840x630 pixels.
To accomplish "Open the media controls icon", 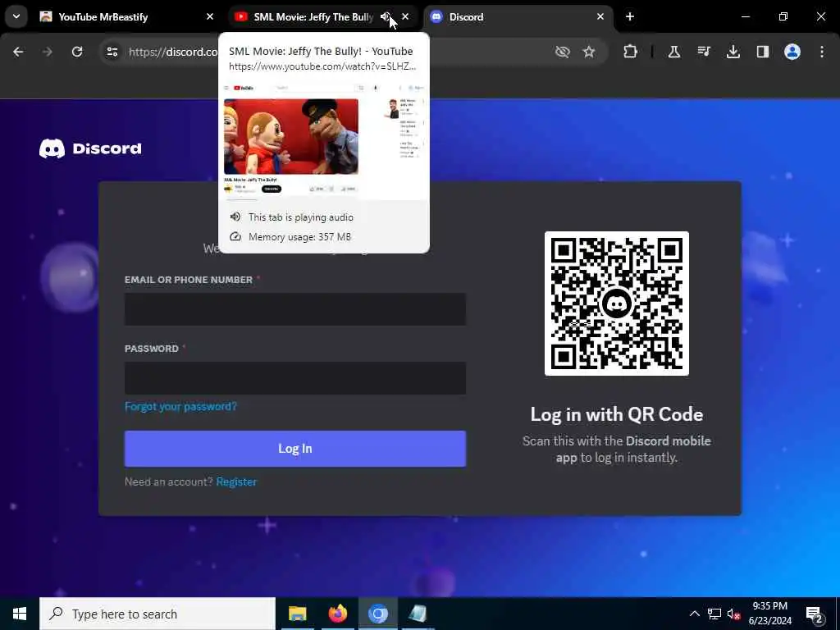I will click(x=704, y=52).
